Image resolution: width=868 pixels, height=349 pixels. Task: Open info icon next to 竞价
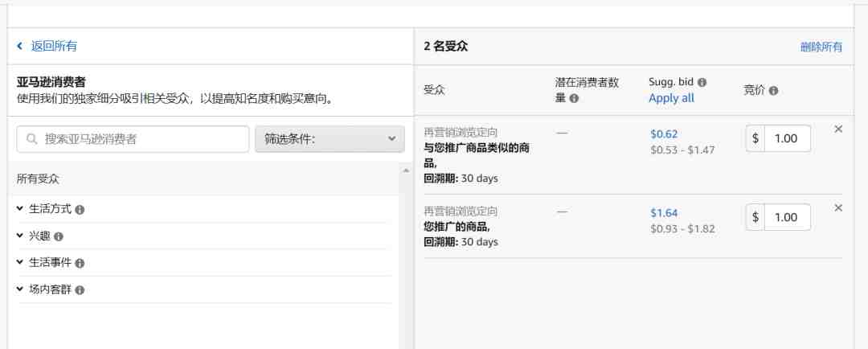[773, 91]
